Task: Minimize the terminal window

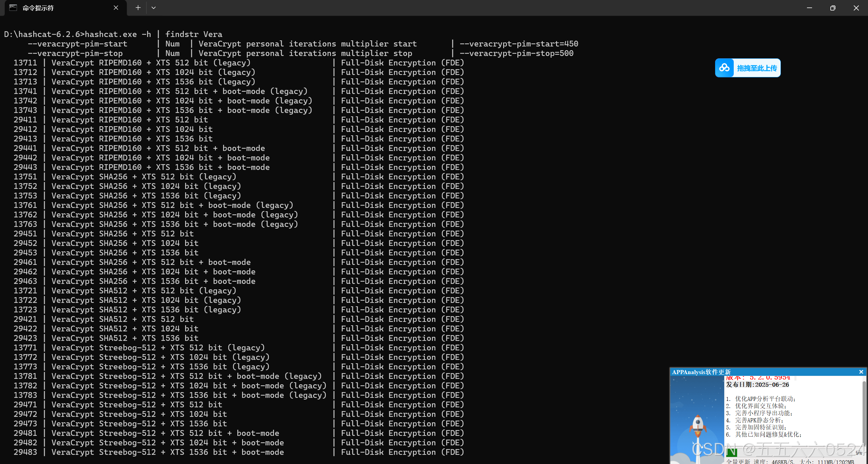Action: tap(809, 8)
